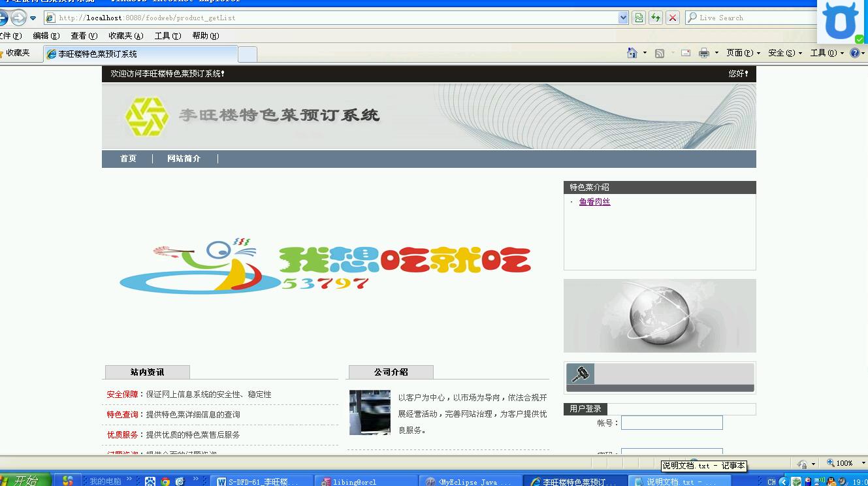Switch to the 说明文档.txt Notepad taskbar item
868x486 pixels.
681,481
